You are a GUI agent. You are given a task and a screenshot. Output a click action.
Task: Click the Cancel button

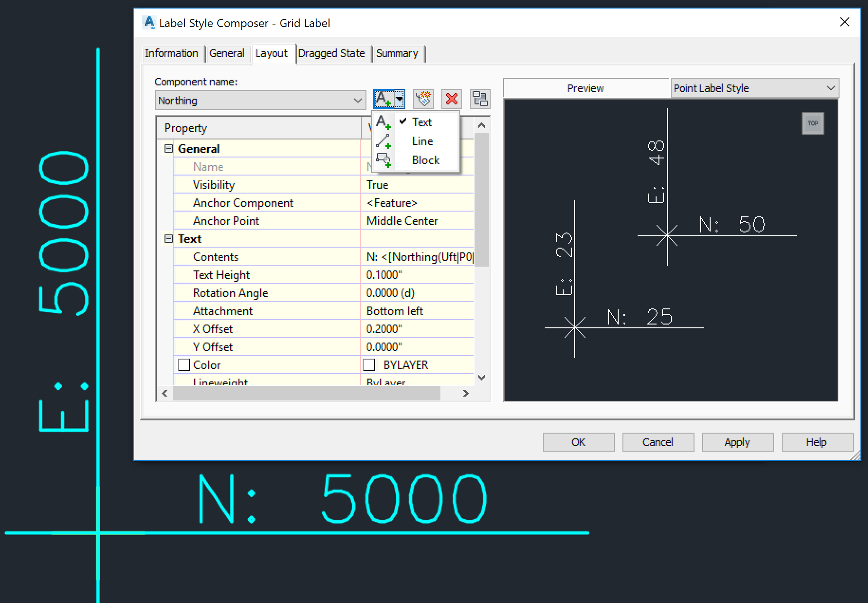(x=658, y=442)
